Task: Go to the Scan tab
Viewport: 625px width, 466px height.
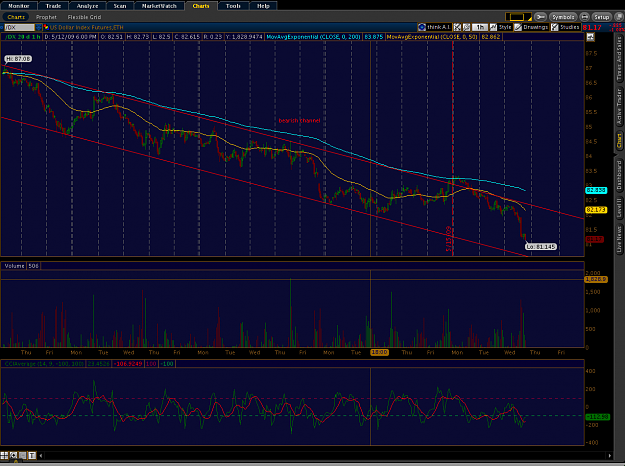Action: [120, 6]
